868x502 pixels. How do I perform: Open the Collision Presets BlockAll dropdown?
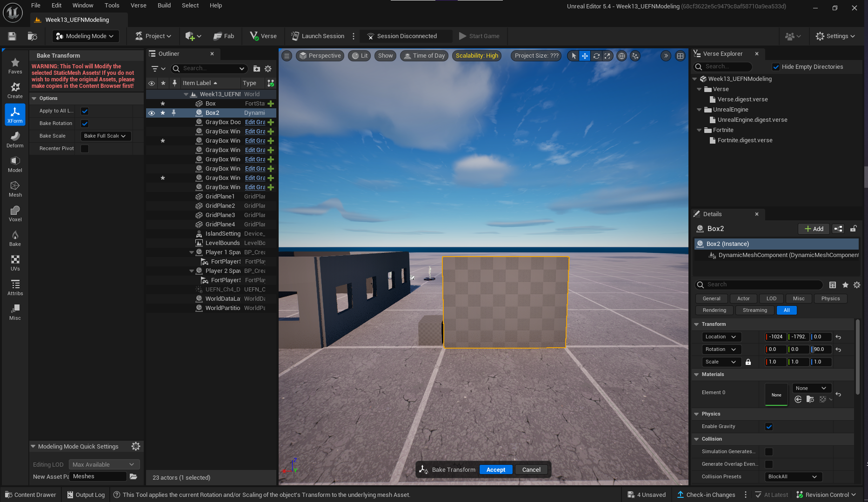click(x=793, y=476)
